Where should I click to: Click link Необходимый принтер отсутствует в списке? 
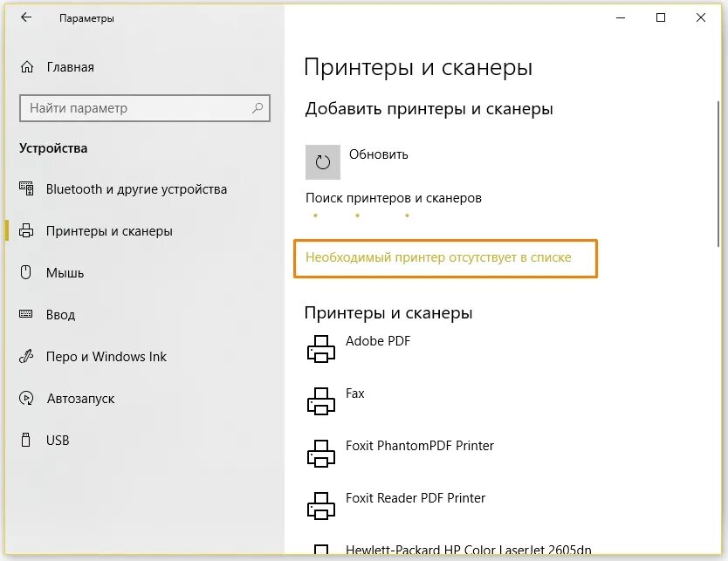(x=438, y=257)
